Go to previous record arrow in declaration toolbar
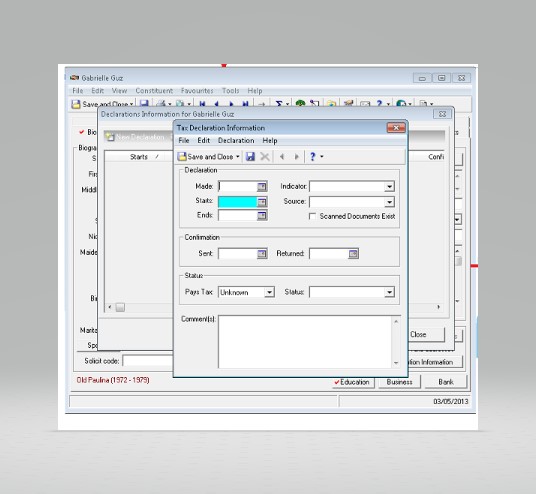 click(x=282, y=157)
